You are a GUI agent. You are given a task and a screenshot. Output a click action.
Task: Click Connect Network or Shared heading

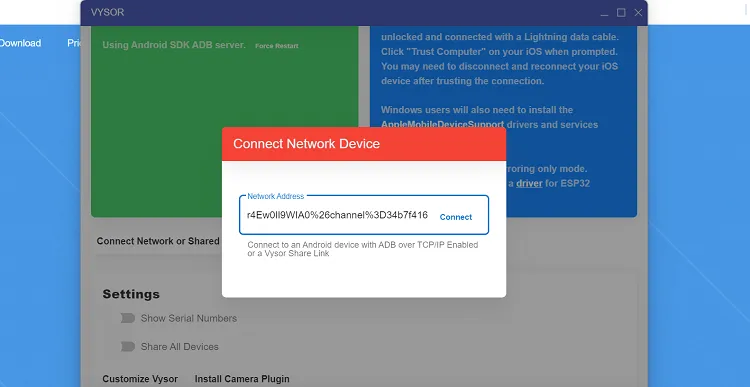coord(158,241)
